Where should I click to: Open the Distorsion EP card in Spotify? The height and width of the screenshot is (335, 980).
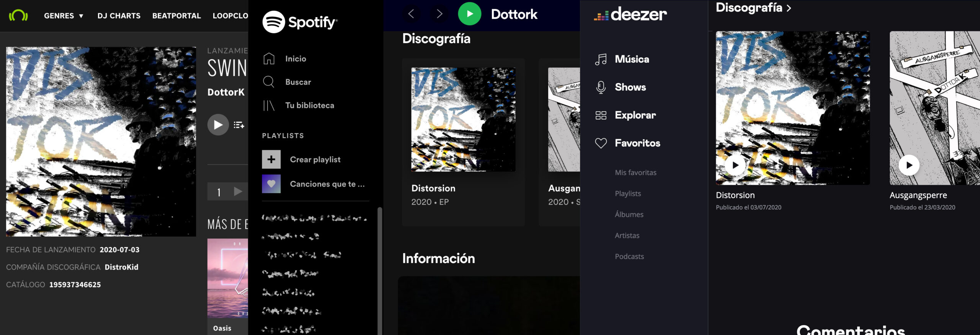click(x=463, y=142)
